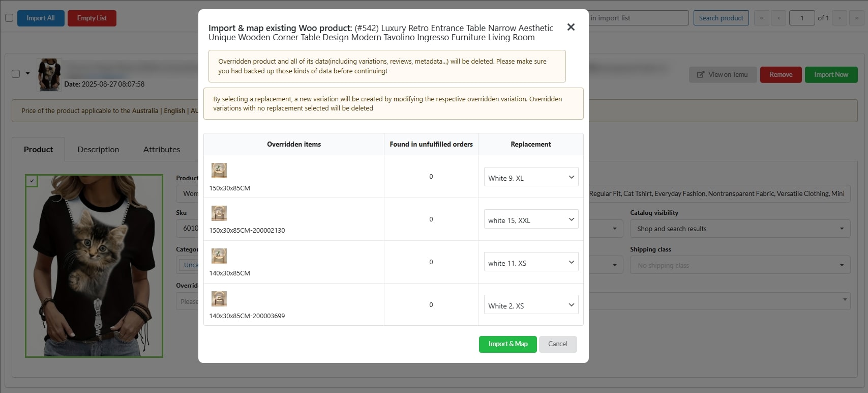Switch to the Product tab
The height and width of the screenshot is (393, 868).
point(38,149)
